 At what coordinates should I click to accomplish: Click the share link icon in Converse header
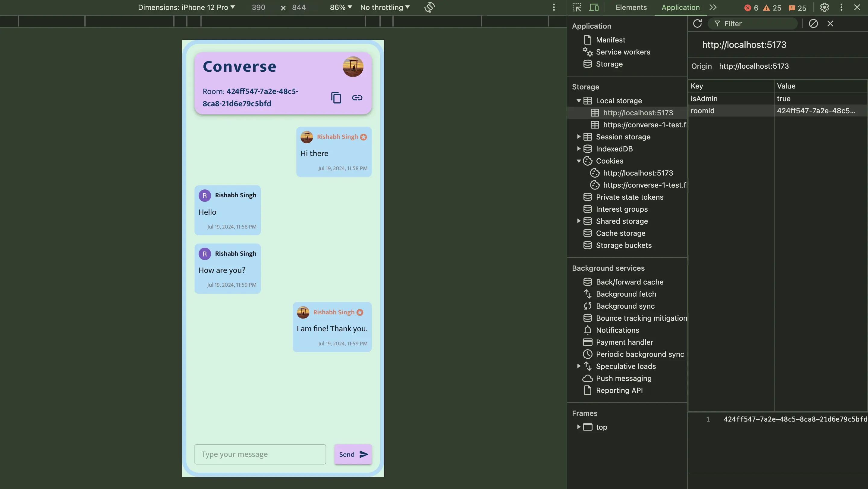357,98
